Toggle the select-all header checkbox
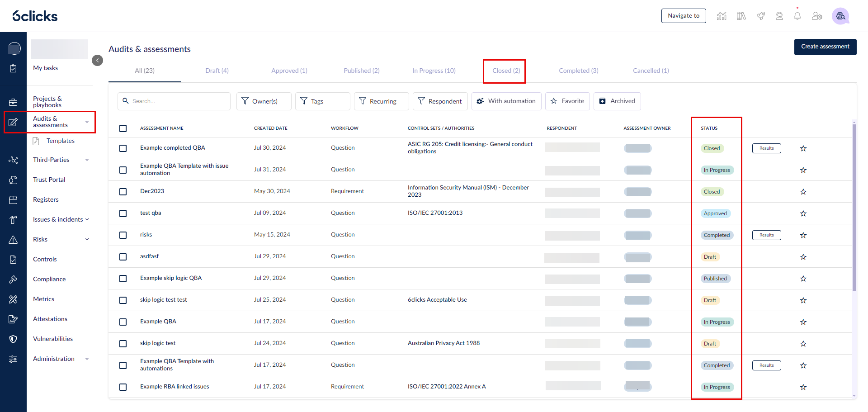This screenshot has height=412, width=868. 123,128
